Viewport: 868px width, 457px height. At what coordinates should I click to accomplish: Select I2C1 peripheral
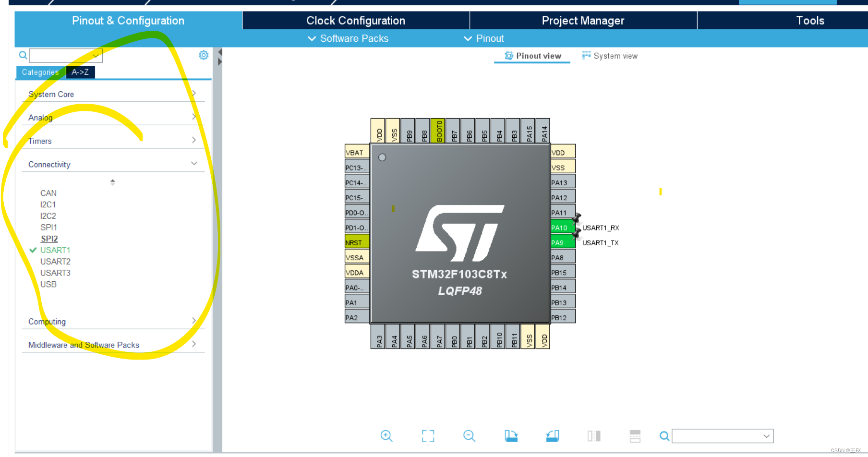click(x=48, y=204)
